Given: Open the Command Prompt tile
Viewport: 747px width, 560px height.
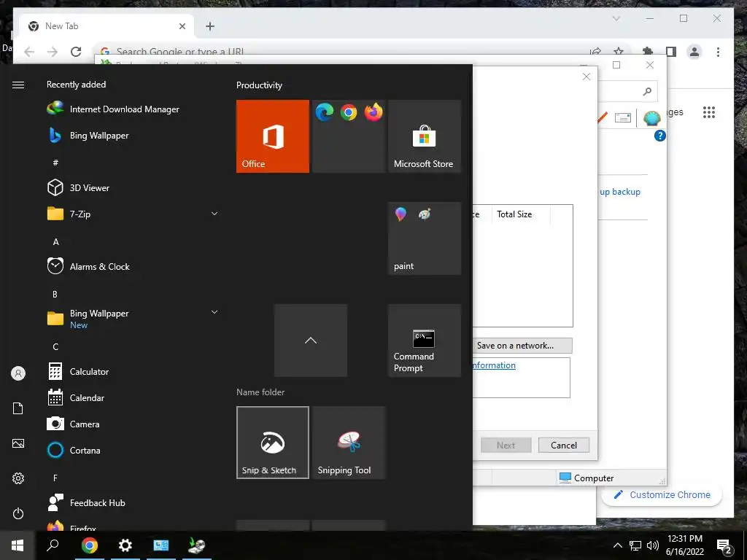Looking at the screenshot, I should click(x=425, y=341).
